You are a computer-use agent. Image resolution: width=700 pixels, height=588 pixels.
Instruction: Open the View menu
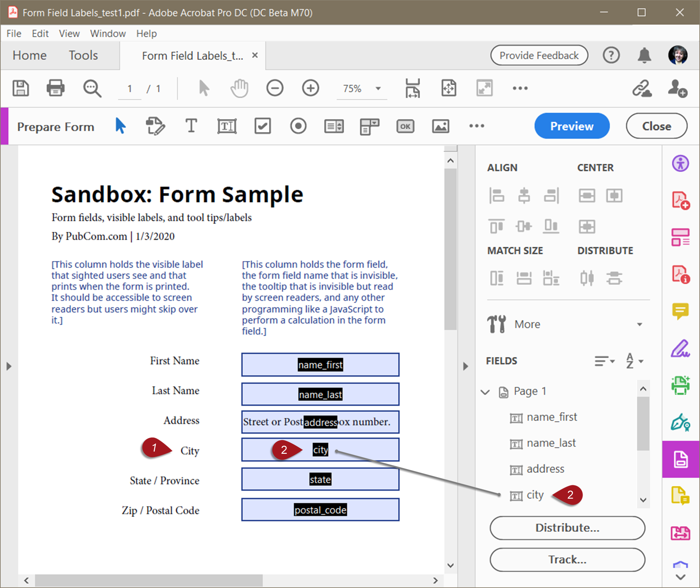click(69, 34)
